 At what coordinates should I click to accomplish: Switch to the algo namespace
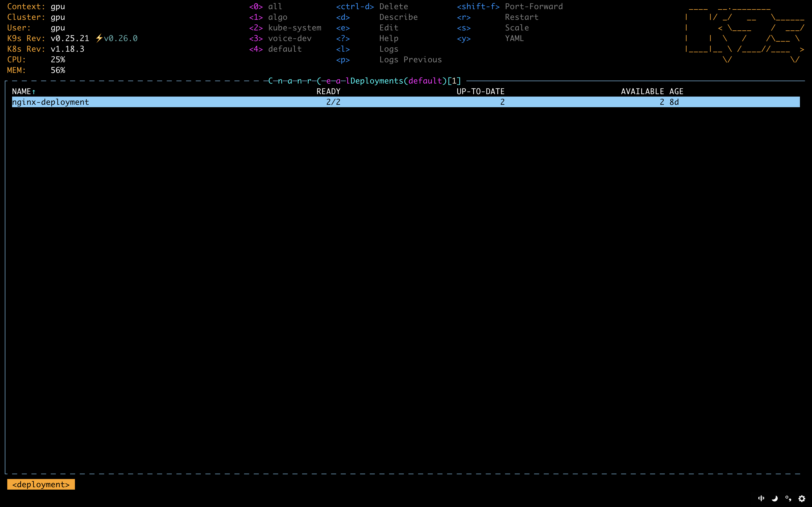(277, 17)
